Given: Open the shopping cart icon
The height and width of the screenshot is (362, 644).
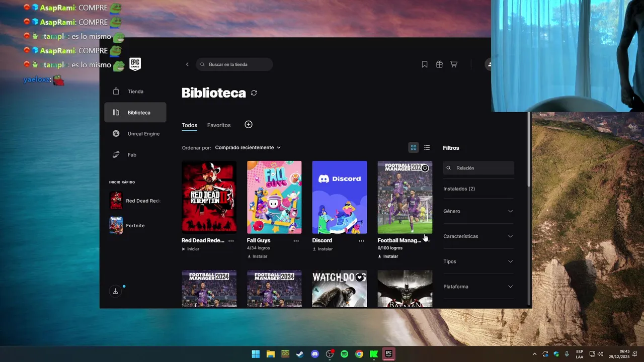Looking at the screenshot, I should [454, 64].
